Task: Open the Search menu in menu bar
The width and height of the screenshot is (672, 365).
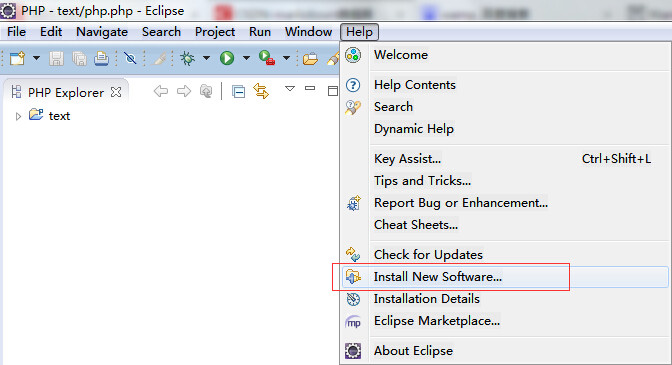Action: tap(161, 32)
